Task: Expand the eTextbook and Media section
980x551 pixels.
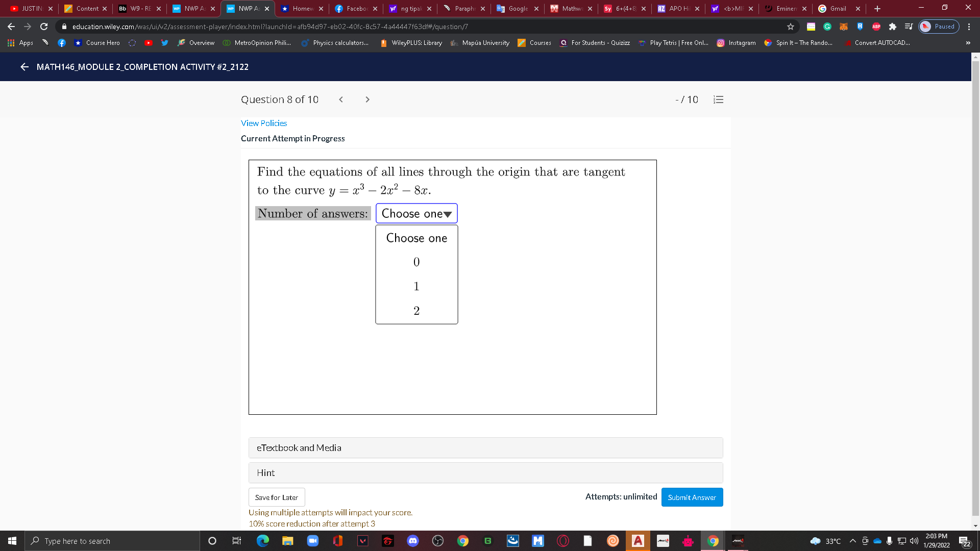Action: (299, 447)
